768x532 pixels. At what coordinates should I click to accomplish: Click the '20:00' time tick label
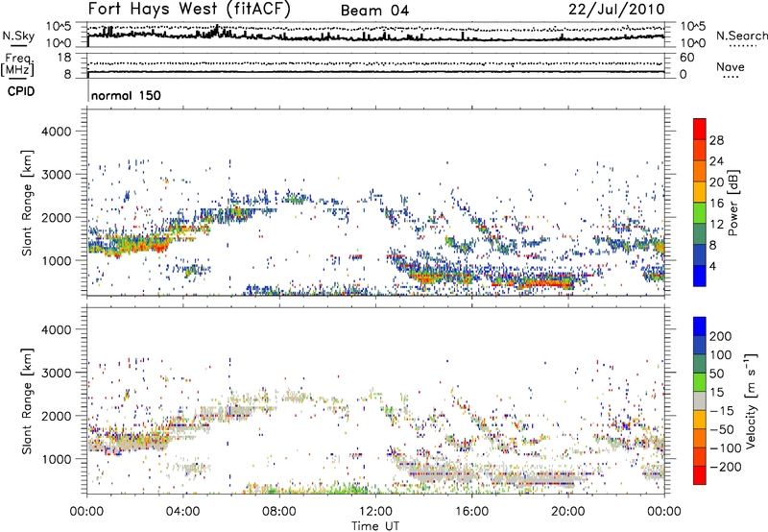pyautogui.click(x=567, y=512)
